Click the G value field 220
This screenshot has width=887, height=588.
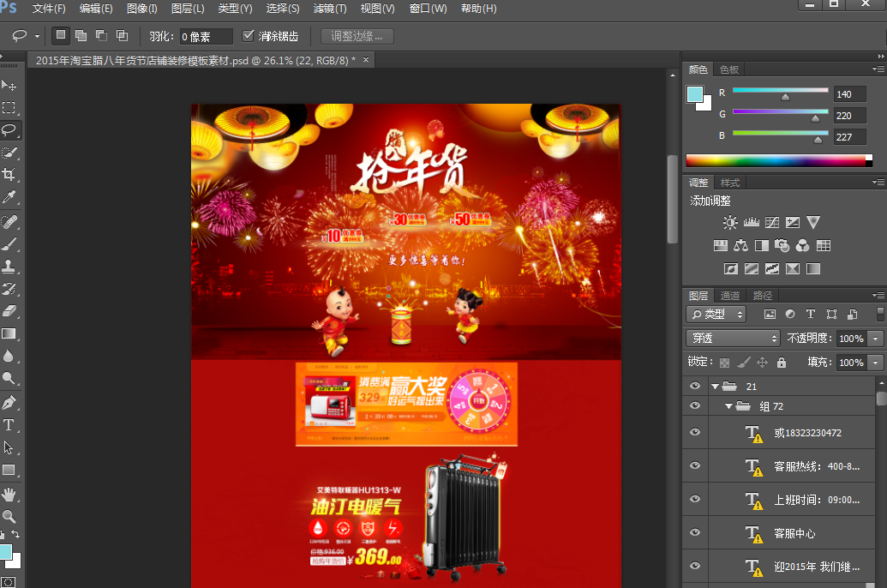click(x=849, y=116)
